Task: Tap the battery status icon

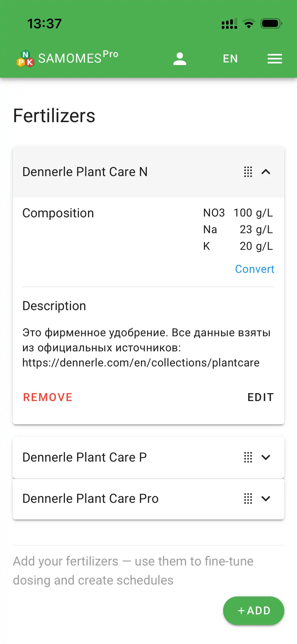Action: tap(271, 24)
